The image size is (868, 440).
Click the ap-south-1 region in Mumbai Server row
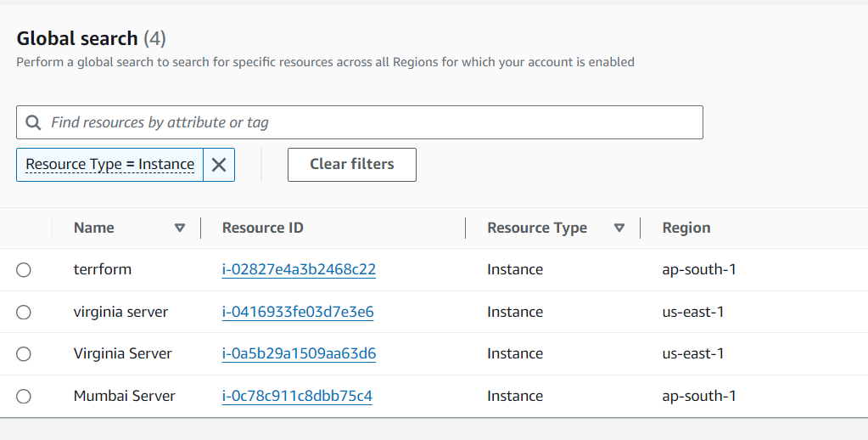click(699, 396)
